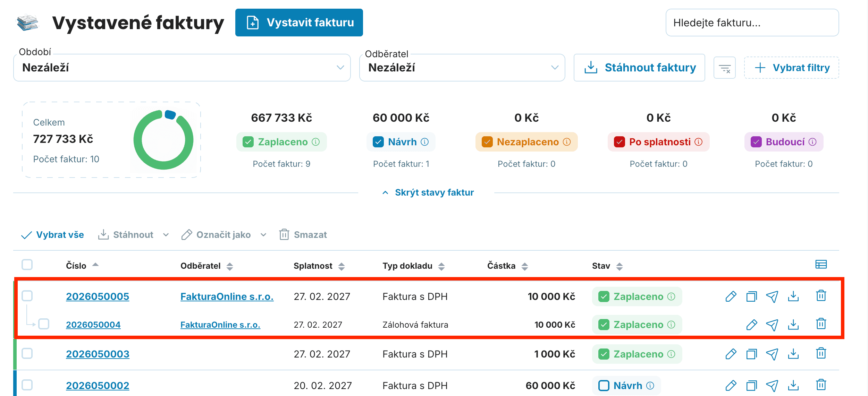Delete invoice 2026050003
868x396 pixels.
(x=821, y=353)
